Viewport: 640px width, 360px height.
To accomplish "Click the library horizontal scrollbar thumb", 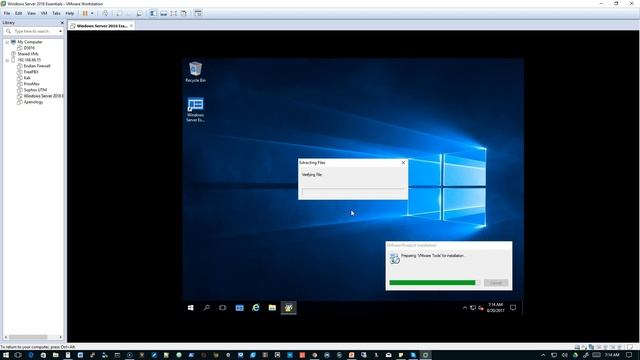I will pos(28,337).
